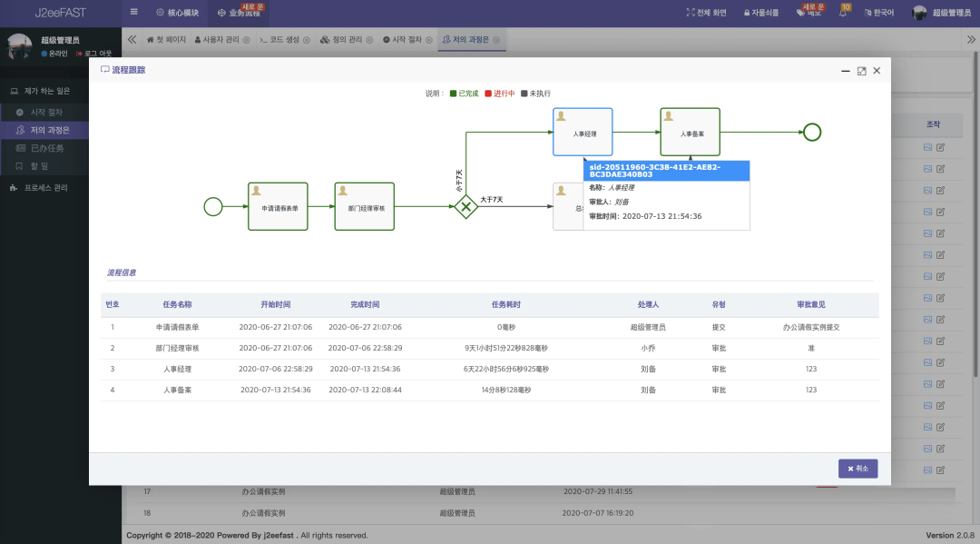This screenshot has width=980, height=544.
Task: Click the start event circle
Action: point(213,207)
